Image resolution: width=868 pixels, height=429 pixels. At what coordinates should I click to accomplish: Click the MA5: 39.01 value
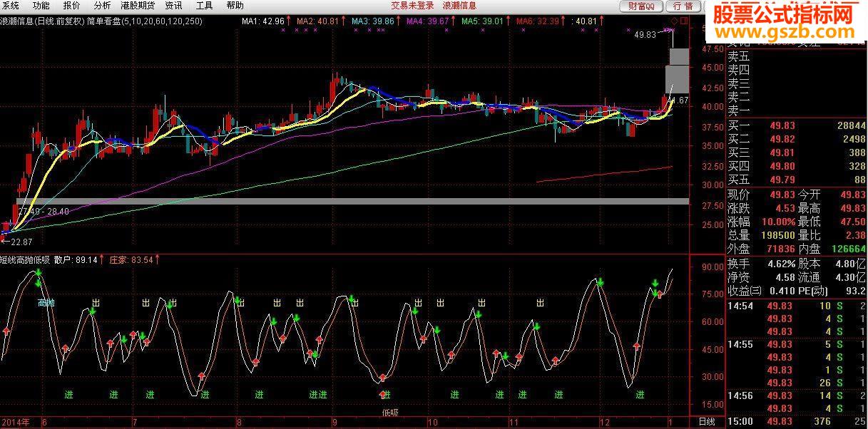[x=483, y=21]
